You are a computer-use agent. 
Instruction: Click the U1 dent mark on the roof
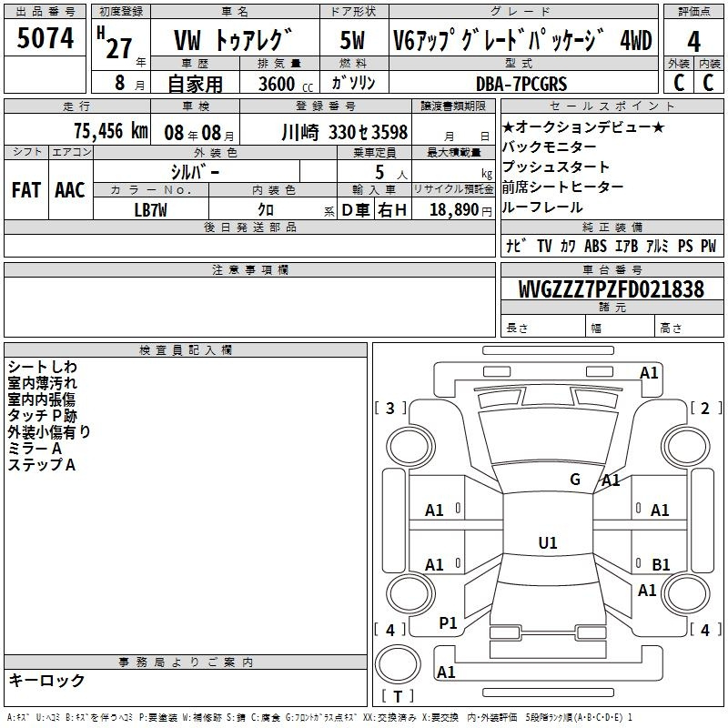pos(547,543)
